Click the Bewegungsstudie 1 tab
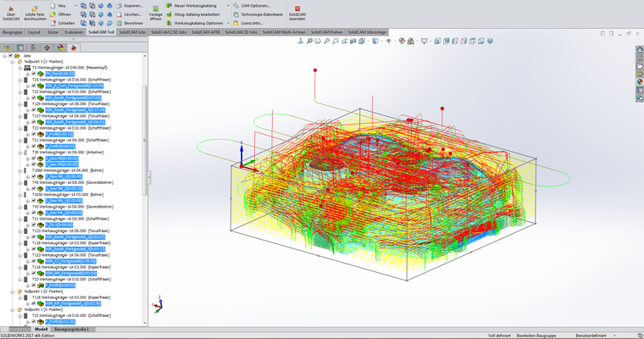Image resolution: width=644 pixels, height=339 pixels. coord(71,329)
